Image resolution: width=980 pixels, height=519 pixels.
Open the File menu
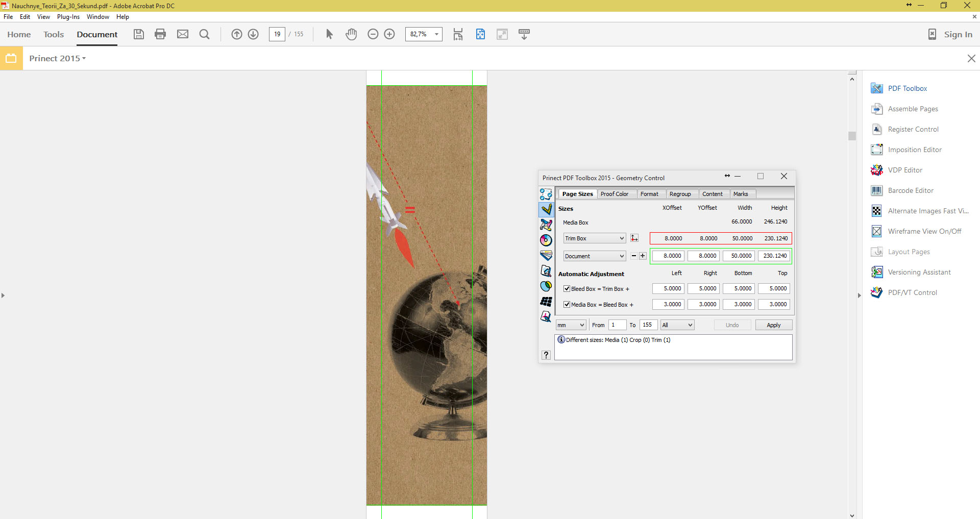pyautogui.click(x=8, y=17)
